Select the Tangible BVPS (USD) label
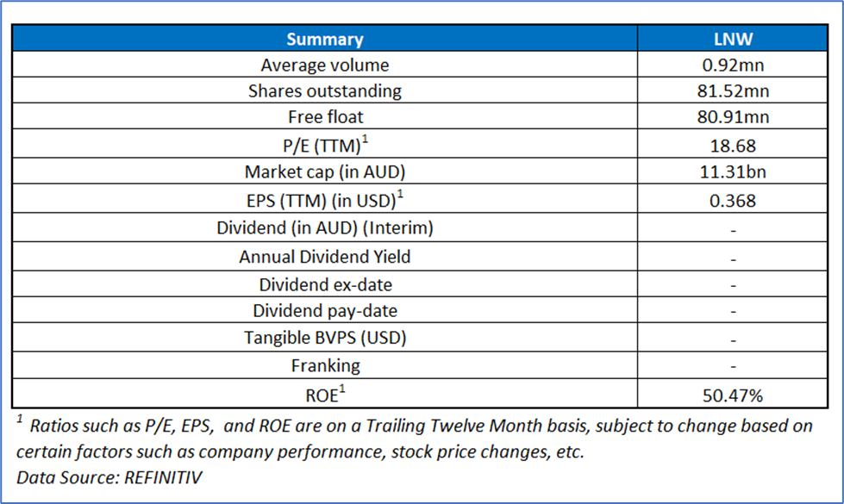844x504 pixels. pyautogui.click(x=324, y=337)
